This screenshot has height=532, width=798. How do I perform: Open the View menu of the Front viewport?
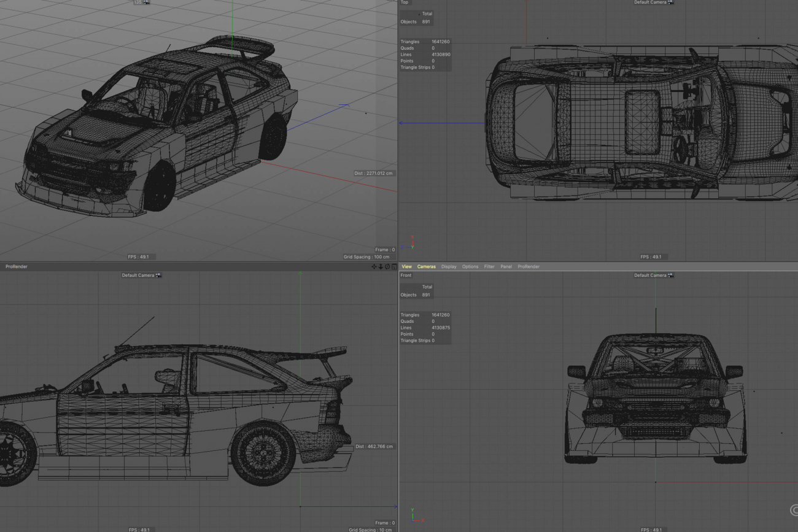[406, 267]
